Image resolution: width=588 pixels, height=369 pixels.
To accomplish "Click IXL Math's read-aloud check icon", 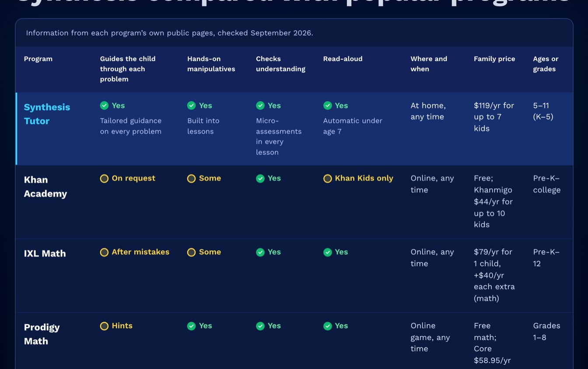I will tap(328, 252).
